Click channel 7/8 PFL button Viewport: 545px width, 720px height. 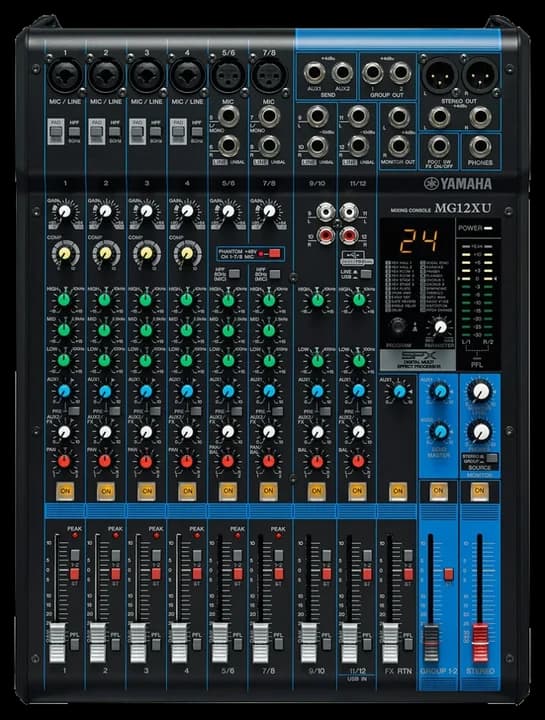[x=279, y=644]
